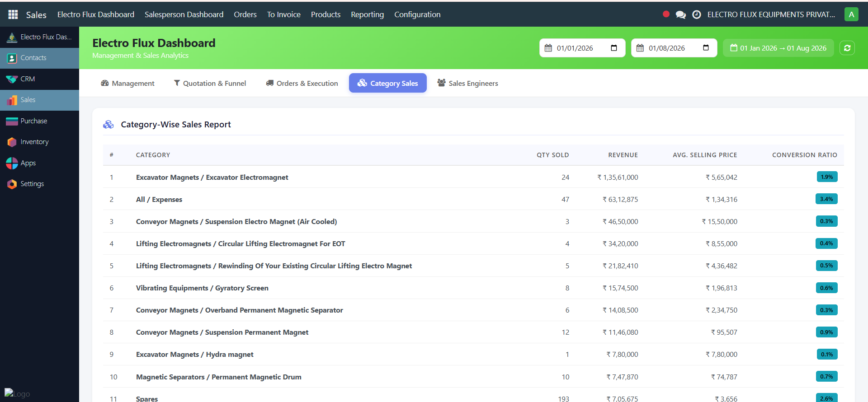868x402 pixels.
Task: Click the Category Sales cubes icon
Action: point(362,83)
